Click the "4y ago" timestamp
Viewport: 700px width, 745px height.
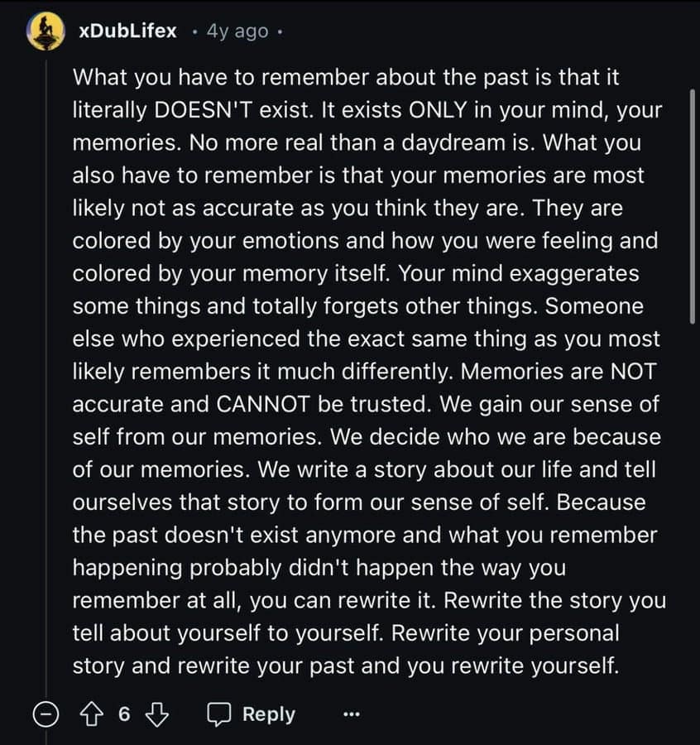pos(237,31)
